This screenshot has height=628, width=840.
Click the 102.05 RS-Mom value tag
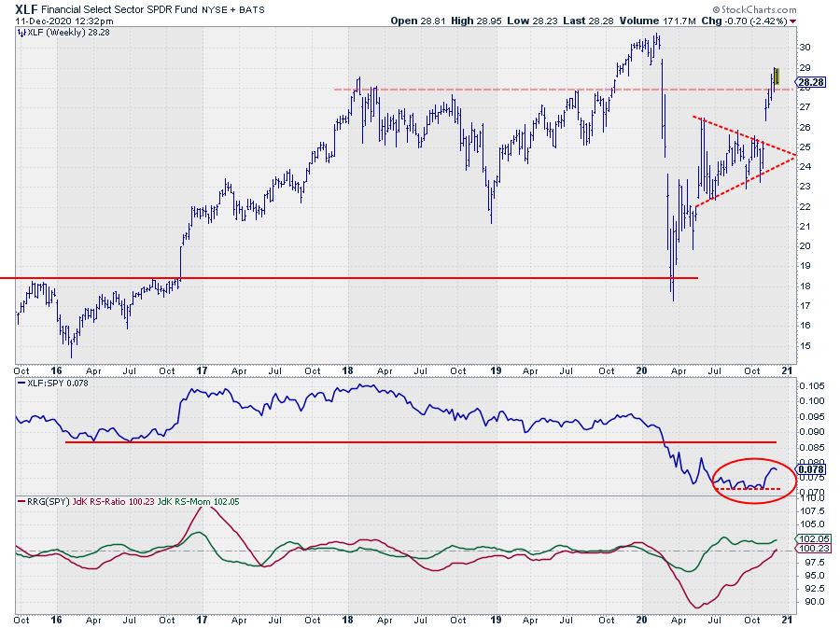810,539
